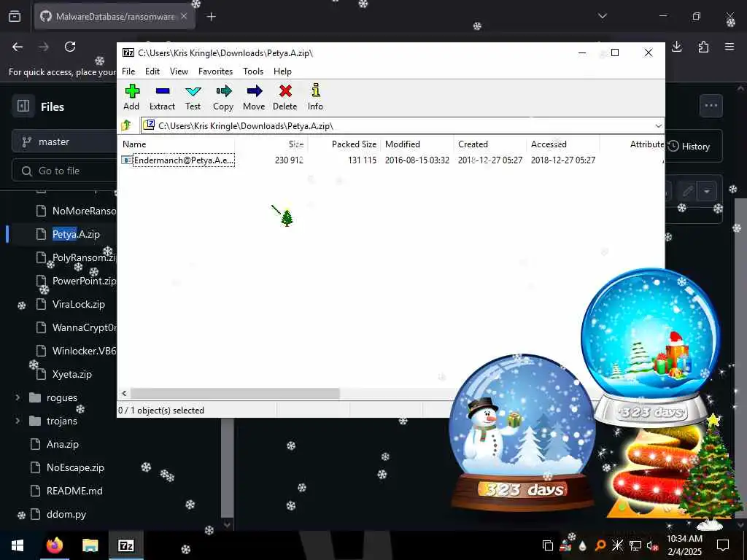Viewport: 747px width, 560px height.
Task: Open the master branch selector
Action: [x=64, y=142]
